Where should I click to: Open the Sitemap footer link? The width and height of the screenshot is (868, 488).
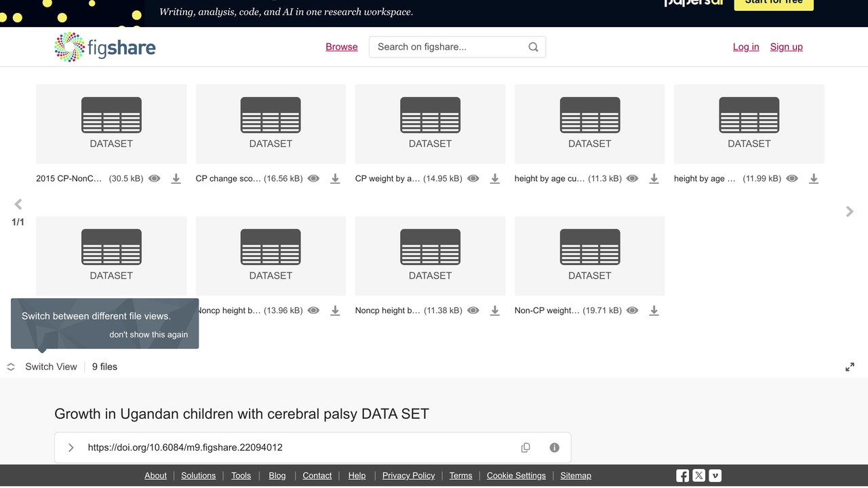click(x=576, y=476)
